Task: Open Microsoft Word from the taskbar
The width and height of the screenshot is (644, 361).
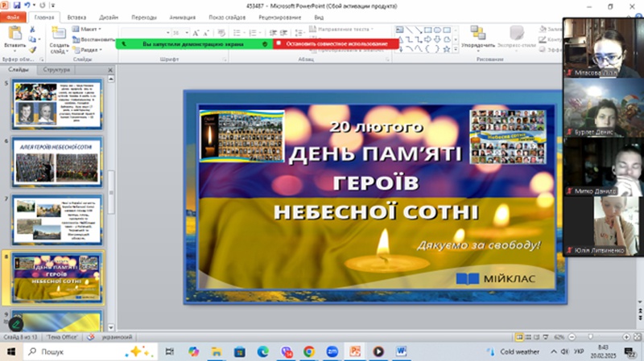Action: point(402,351)
